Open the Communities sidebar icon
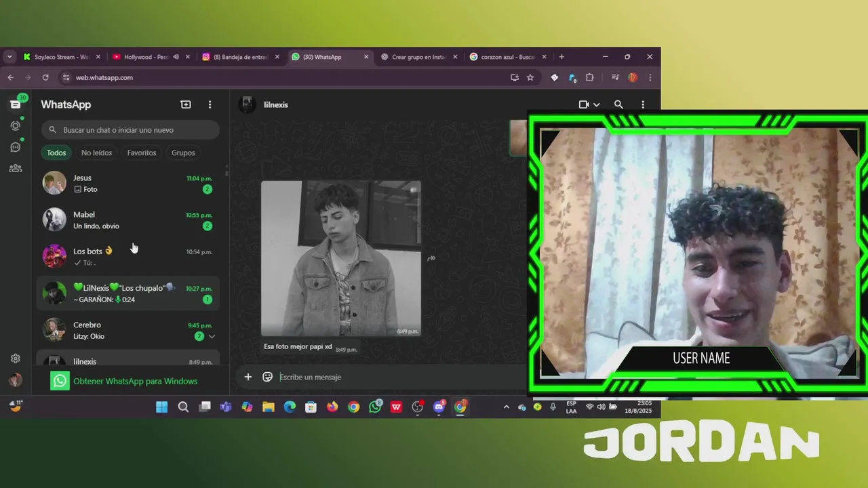This screenshot has width=868, height=488. point(16,168)
